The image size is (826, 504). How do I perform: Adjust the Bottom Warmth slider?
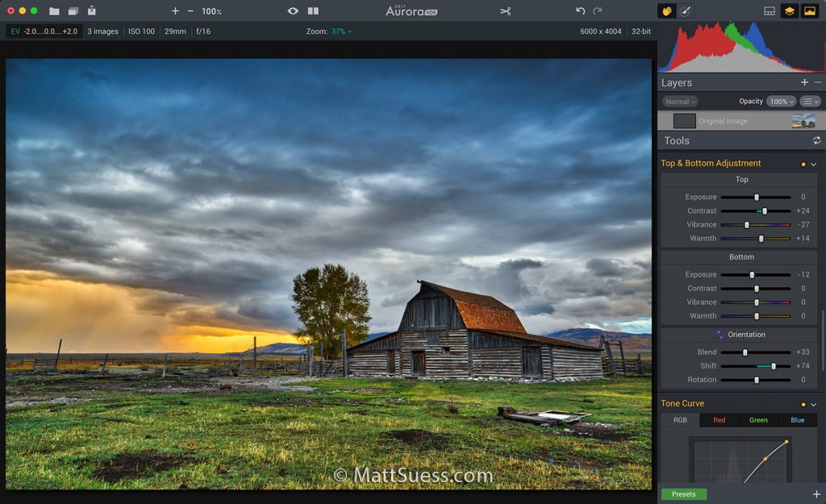pos(756,316)
